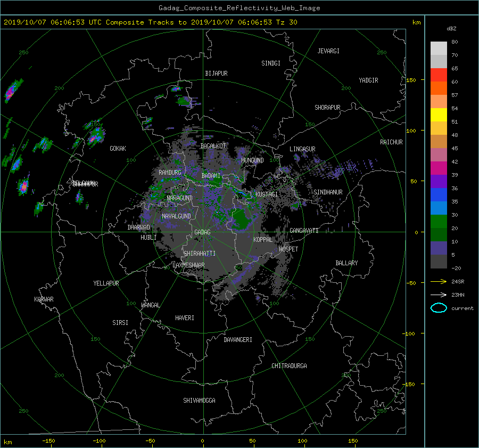Click the KARWAR city label
Screen dimensions: 479x448
[44, 299]
